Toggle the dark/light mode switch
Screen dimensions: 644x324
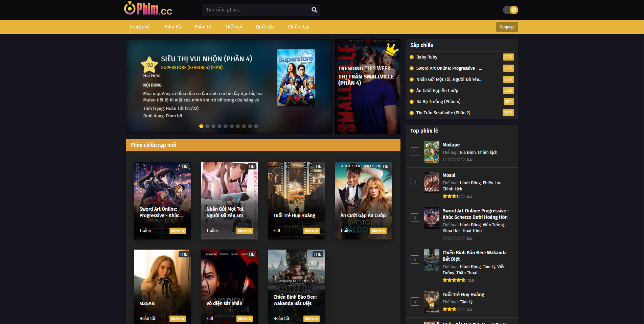coord(510,10)
